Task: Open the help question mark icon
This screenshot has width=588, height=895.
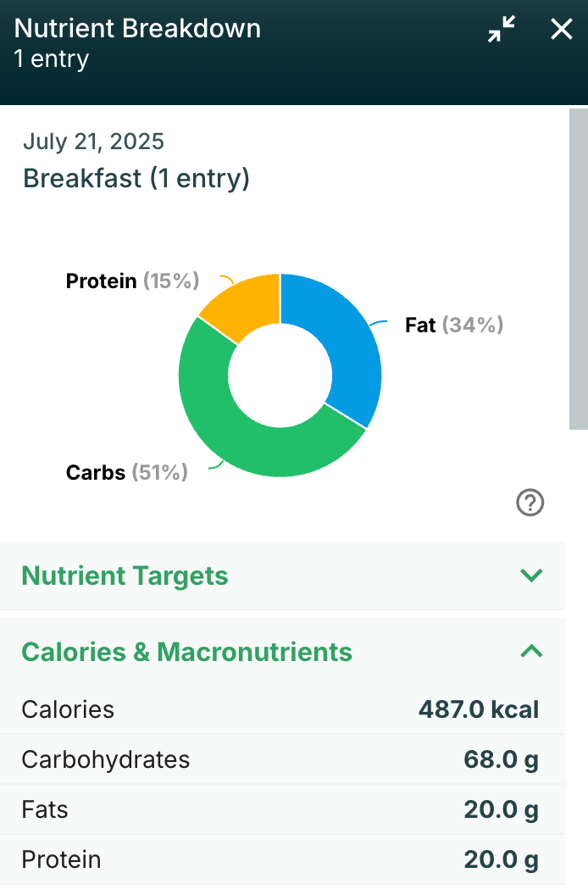Action: pos(530,503)
